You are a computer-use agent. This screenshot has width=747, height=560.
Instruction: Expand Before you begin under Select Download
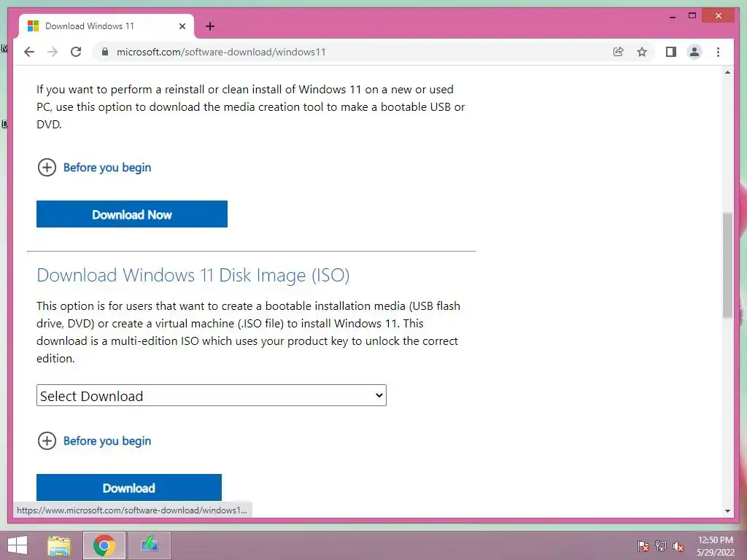(94, 441)
